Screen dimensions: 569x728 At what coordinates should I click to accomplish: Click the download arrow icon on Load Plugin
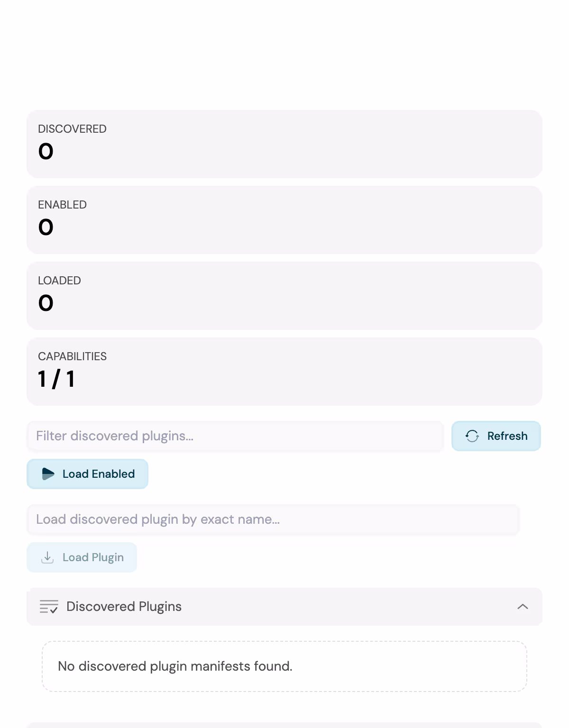tap(47, 557)
